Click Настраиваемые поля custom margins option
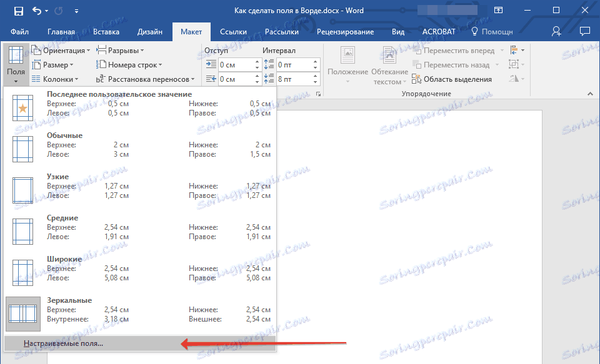Screen dimensions: 600x364 [140, 343]
